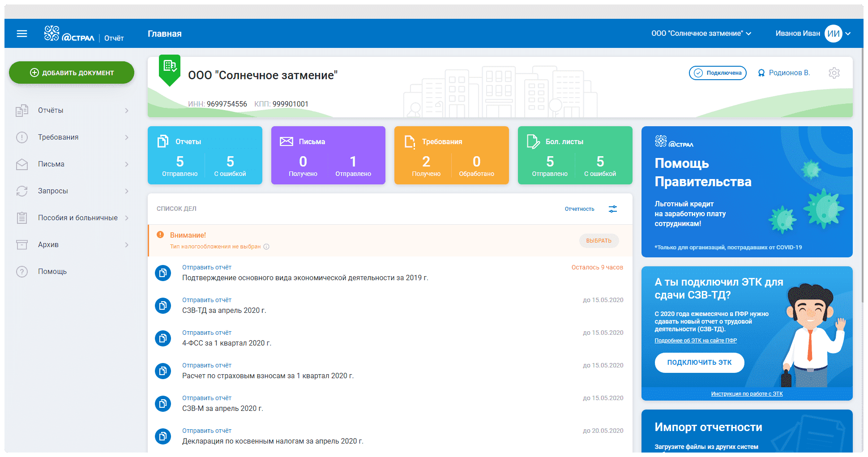Screen dimensions: 868x457
Task: Expand the Отчёты sidebar chevron
Action: click(127, 111)
